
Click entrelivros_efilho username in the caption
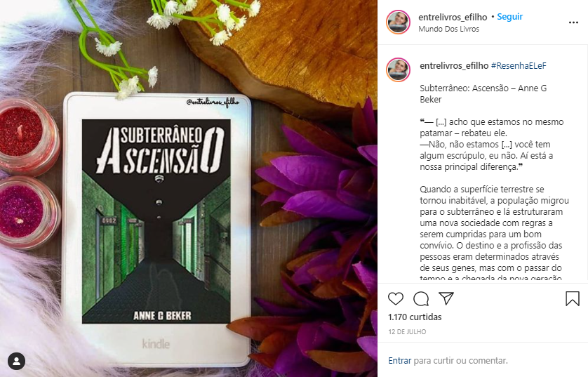[x=454, y=66]
